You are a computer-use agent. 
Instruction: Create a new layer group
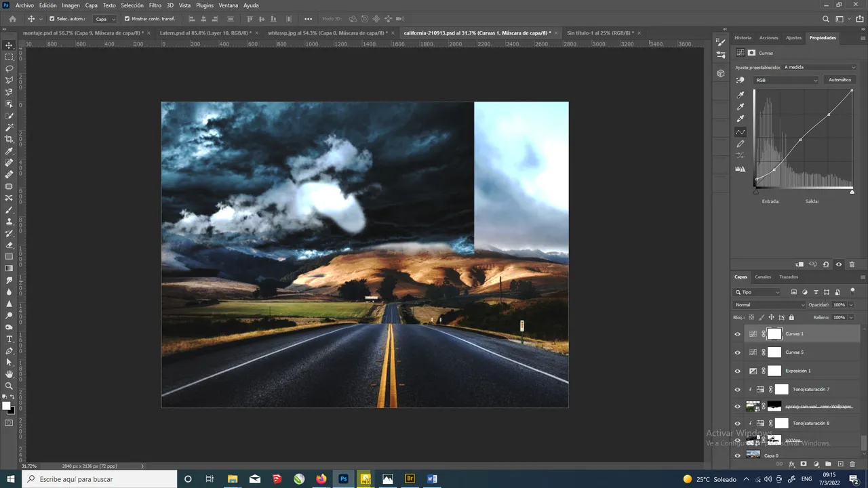point(828,464)
